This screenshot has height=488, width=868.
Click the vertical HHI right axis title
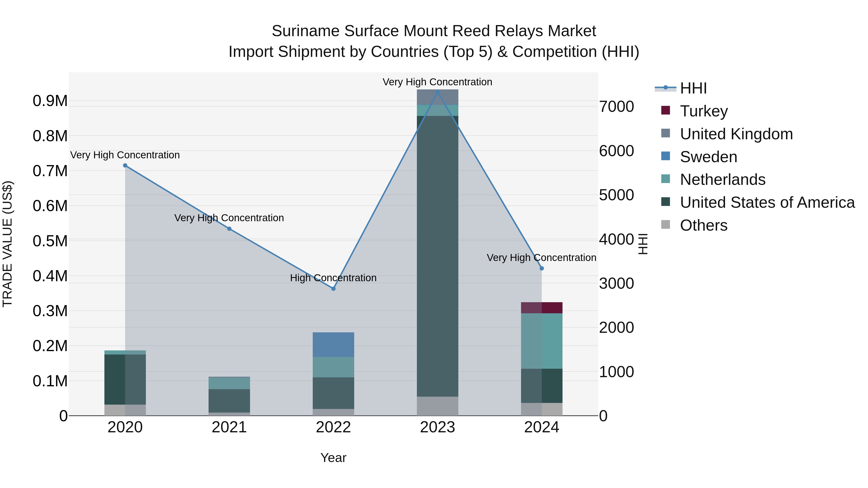643,244
